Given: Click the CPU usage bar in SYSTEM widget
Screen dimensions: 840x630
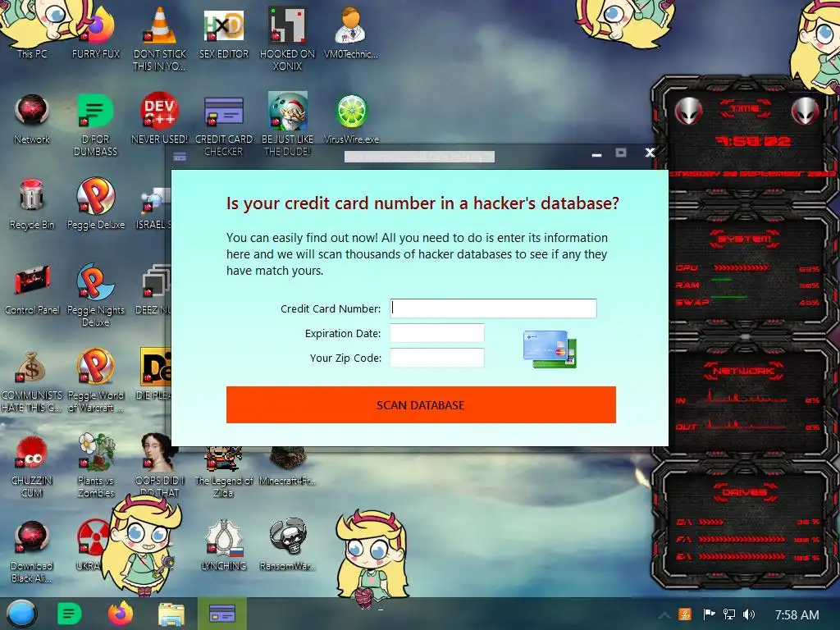Looking at the screenshot, I should point(742,267).
